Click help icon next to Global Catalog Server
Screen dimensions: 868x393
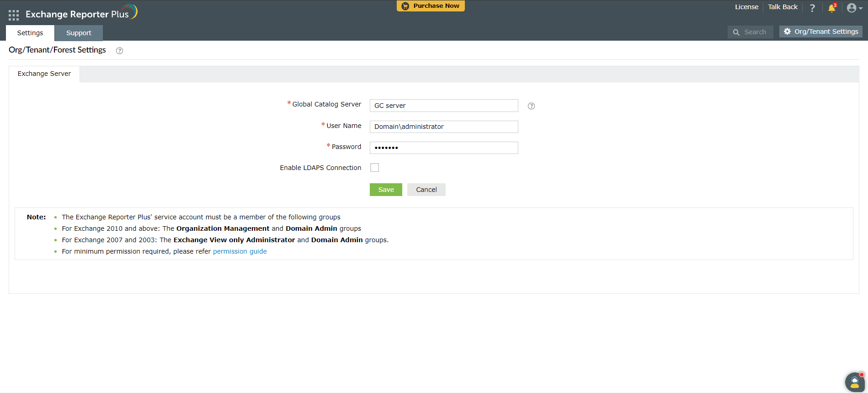pos(531,106)
